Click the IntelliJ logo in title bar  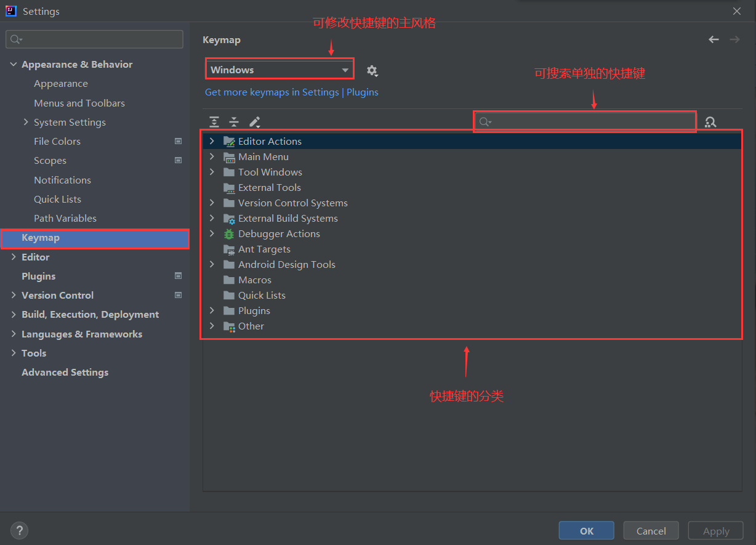click(x=11, y=11)
